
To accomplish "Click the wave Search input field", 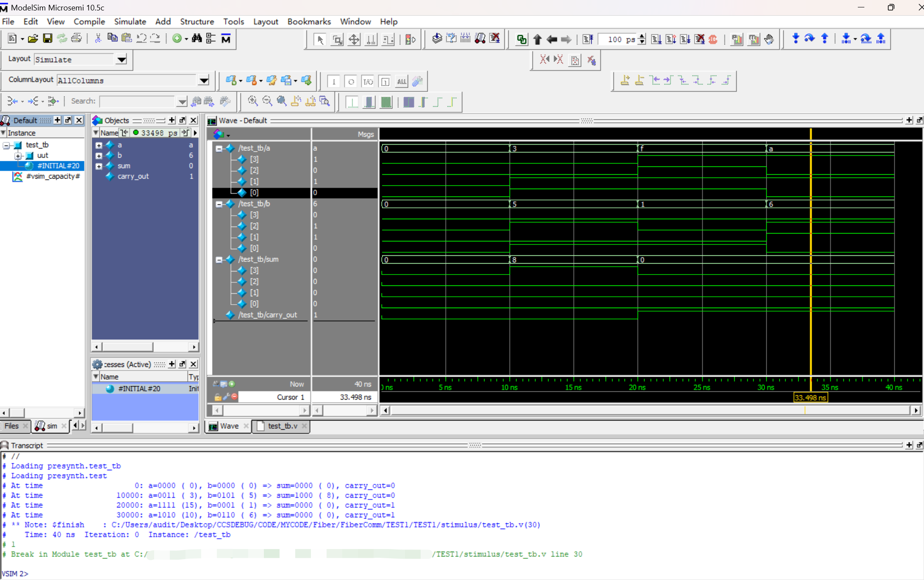I will tap(137, 101).
